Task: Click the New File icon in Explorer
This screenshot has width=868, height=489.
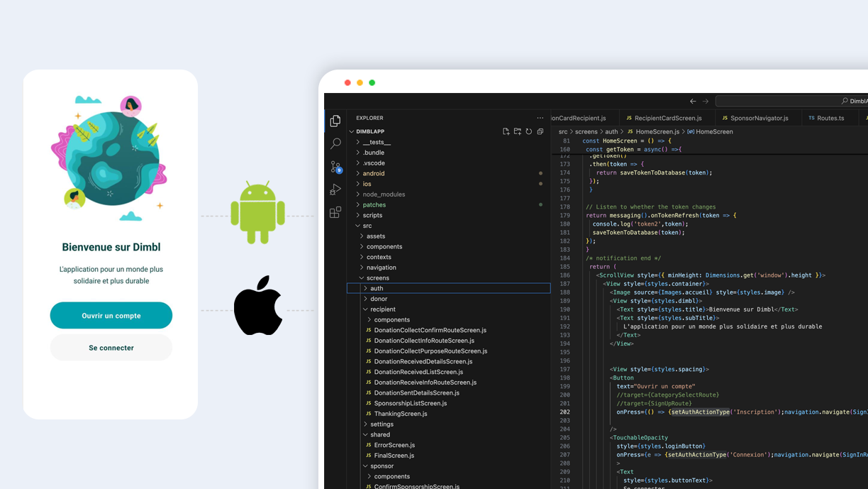Action: [506, 131]
